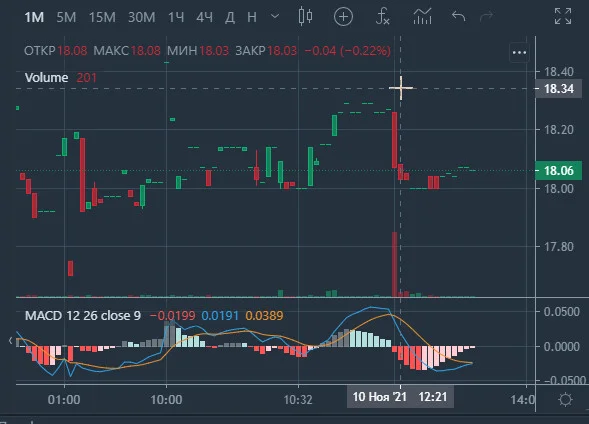Click the Volume indicator label
589x424 pixels.
tap(46, 78)
